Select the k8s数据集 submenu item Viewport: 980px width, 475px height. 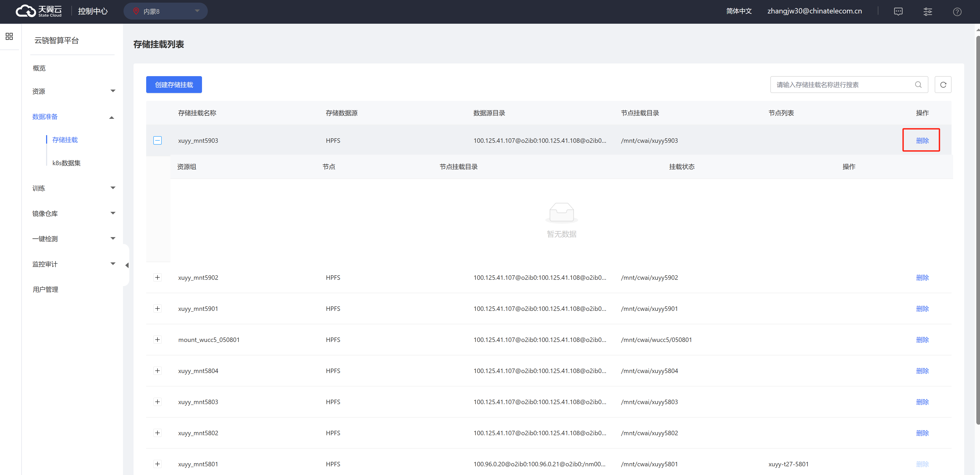click(x=67, y=163)
